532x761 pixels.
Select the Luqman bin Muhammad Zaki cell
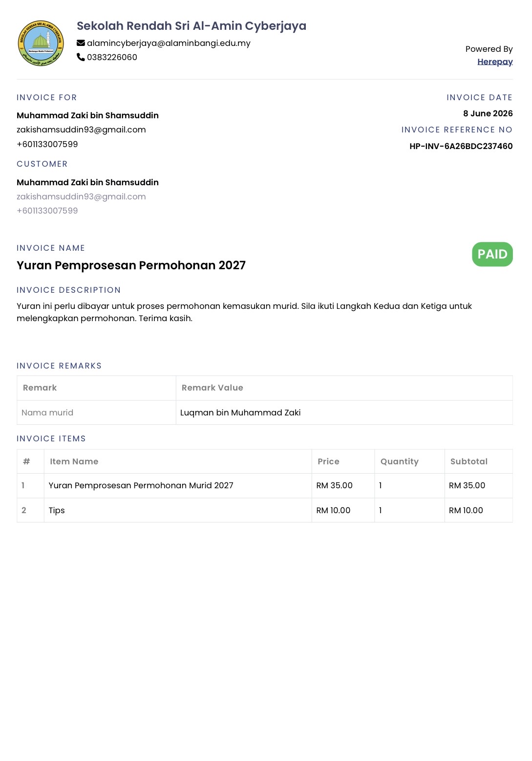(x=344, y=413)
